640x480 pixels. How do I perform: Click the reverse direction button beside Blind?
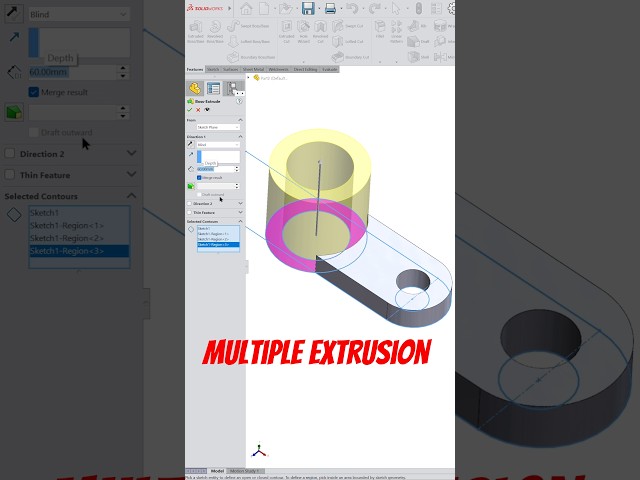[x=191, y=144]
